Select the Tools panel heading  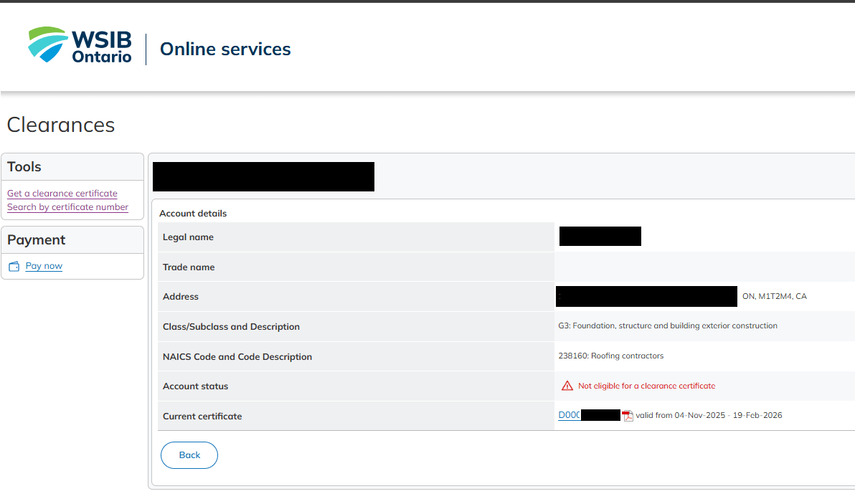(24, 167)
